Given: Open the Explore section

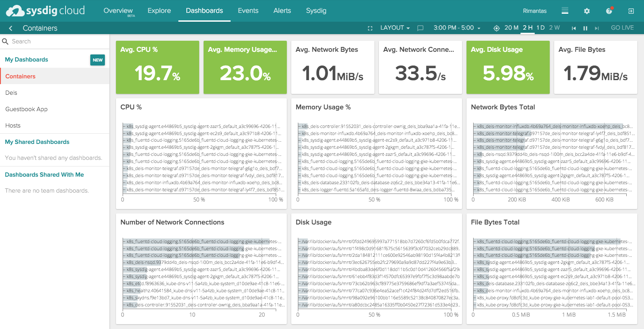Looking at the screenshot, I should 159,11.
